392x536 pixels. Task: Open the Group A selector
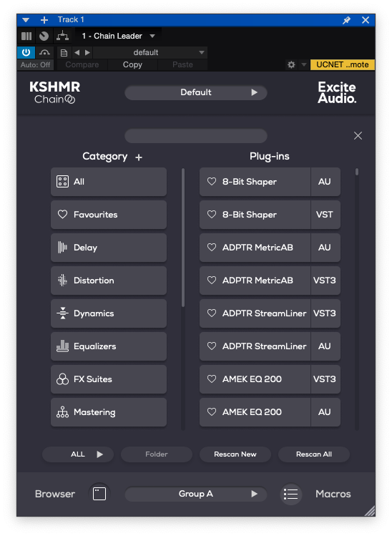click(x=196, y=494)
